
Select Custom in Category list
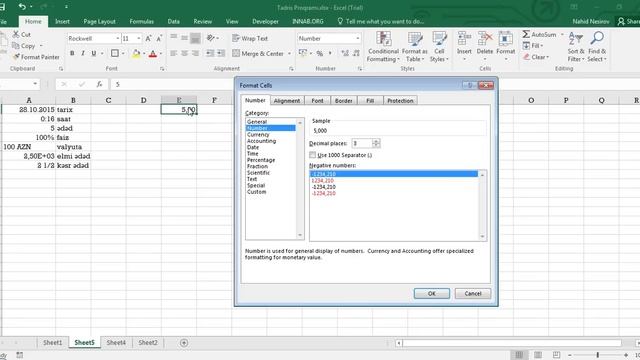point(256,192)
